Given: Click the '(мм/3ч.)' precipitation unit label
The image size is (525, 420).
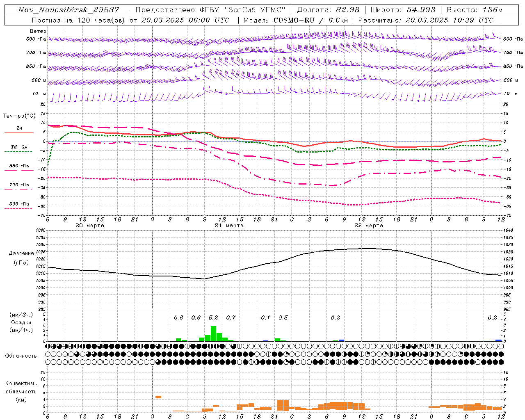Looking at the screenshot, I should [21, 315].
